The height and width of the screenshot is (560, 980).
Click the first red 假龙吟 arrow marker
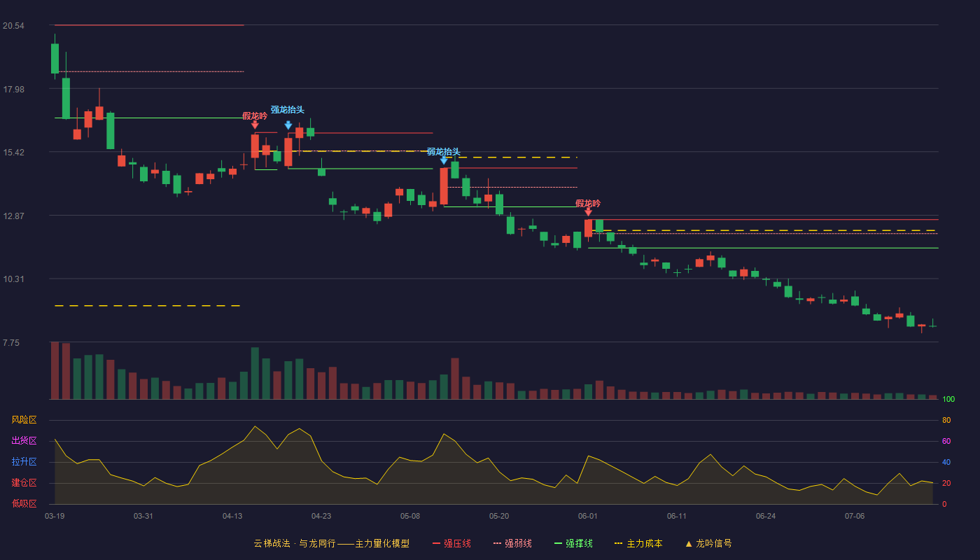[255, 125]
